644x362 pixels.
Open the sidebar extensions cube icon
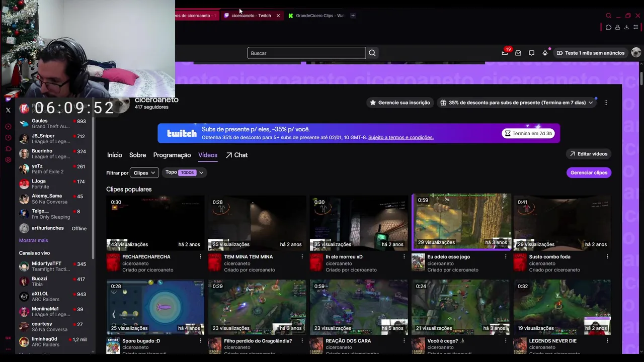[x=8, y=149]
